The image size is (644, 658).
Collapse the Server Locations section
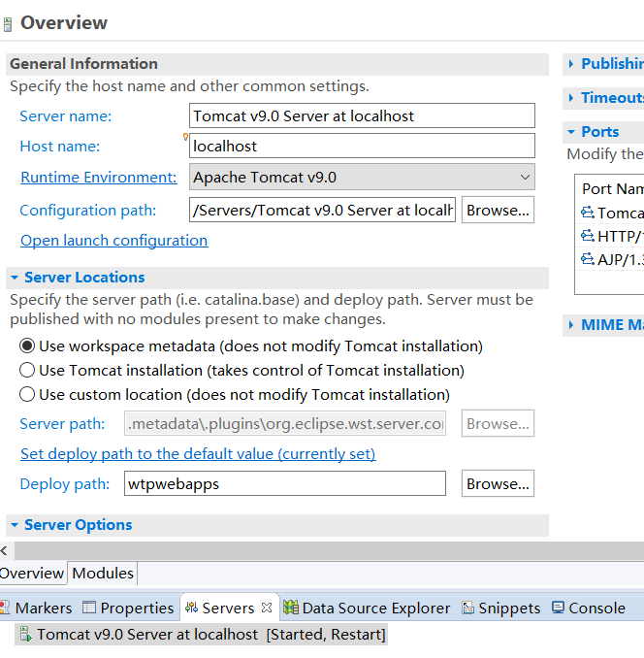tap(15, 278)
